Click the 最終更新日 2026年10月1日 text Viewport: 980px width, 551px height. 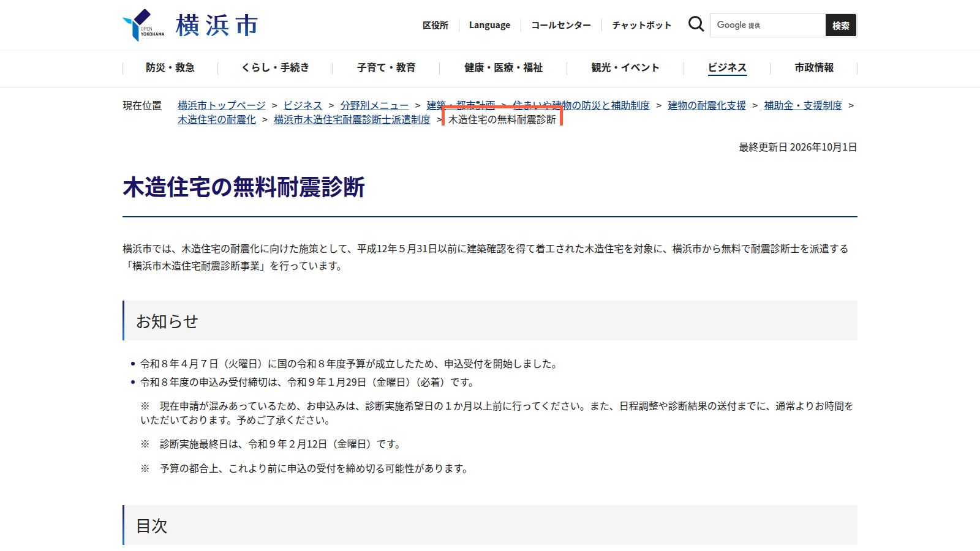click(x=797, y=147)
